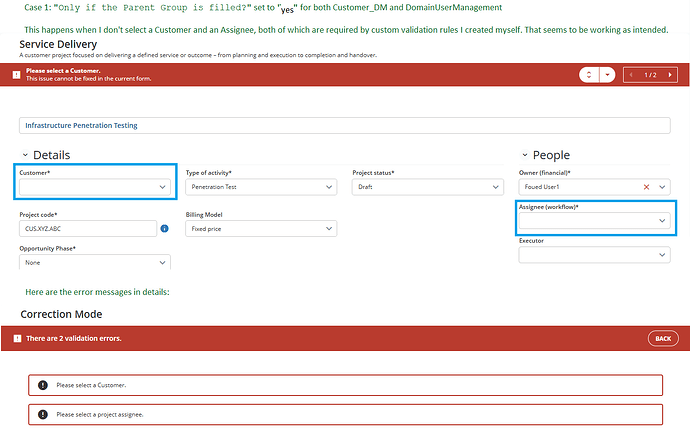Click the Infrastructure Penetration Testing title field
This screenshot has height=436, width=690.
pyautogui.click(x=345, y=125)
